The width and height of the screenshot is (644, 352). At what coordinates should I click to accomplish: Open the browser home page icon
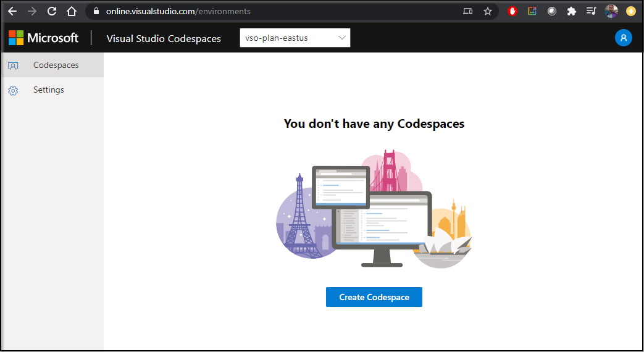[x=72, y=11]
